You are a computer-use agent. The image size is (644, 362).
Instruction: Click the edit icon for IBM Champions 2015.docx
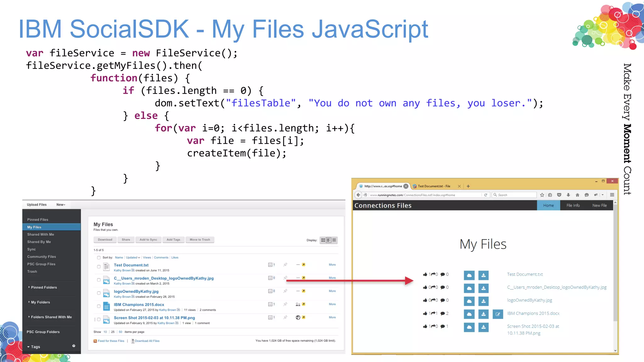[498, 314]
